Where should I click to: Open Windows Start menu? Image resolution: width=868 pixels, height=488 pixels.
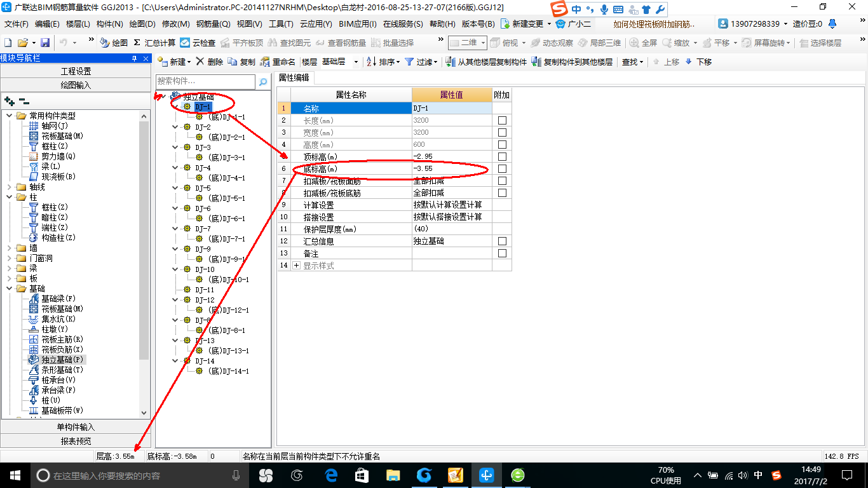coord(15,475)
